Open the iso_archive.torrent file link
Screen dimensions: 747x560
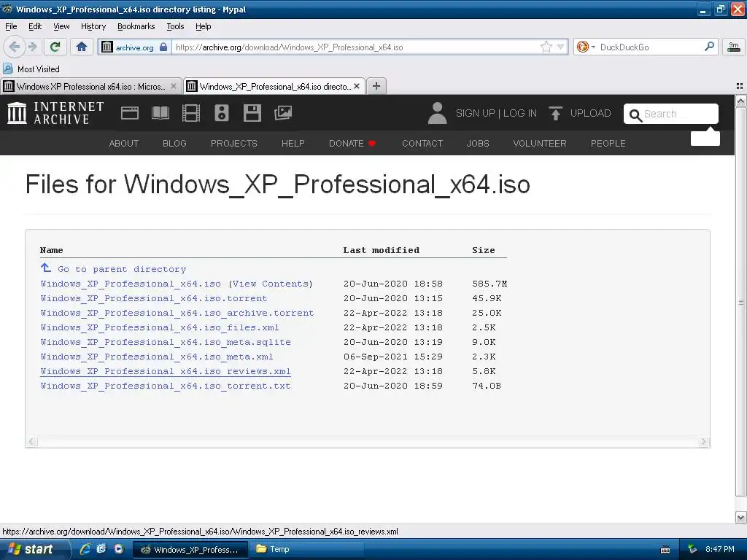click(177, 314)
